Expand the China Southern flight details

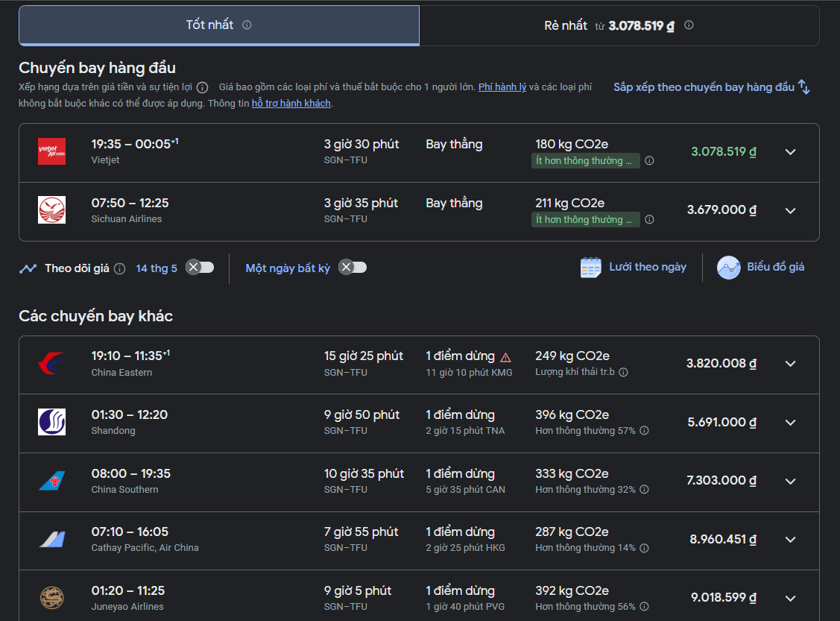point(790,481)
